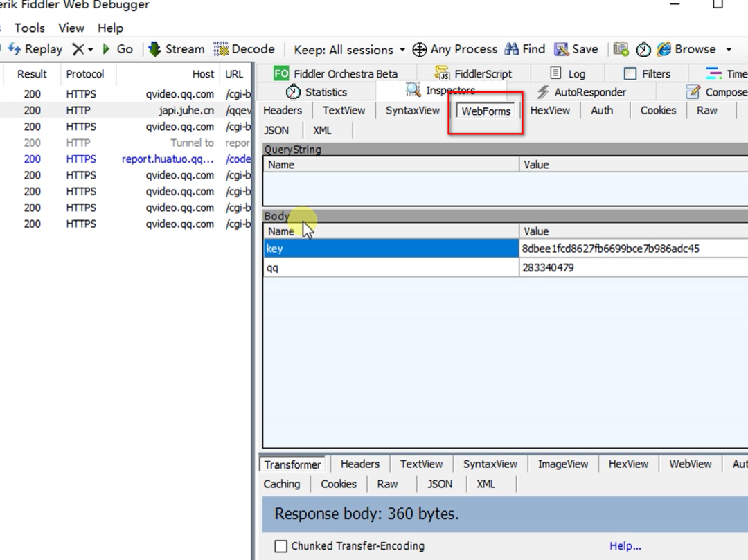
Task: Click the Composer tab icon
Action: [693, 91]
